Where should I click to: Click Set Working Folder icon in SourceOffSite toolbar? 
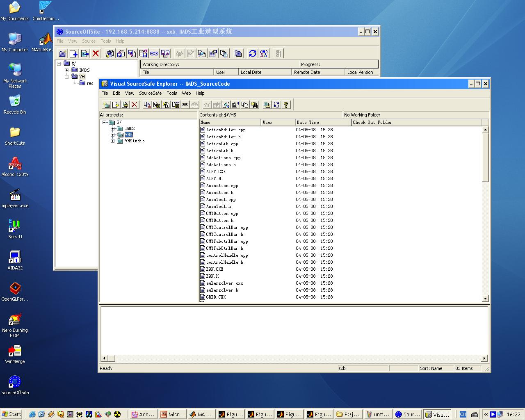(x=238, y=53)
